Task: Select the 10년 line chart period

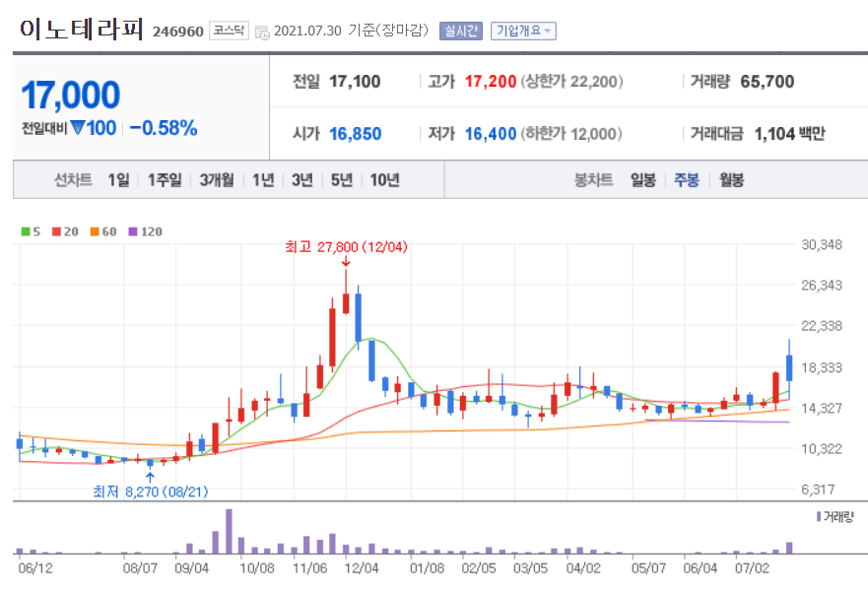Action: pyautogui.click(x=384, y=180)
